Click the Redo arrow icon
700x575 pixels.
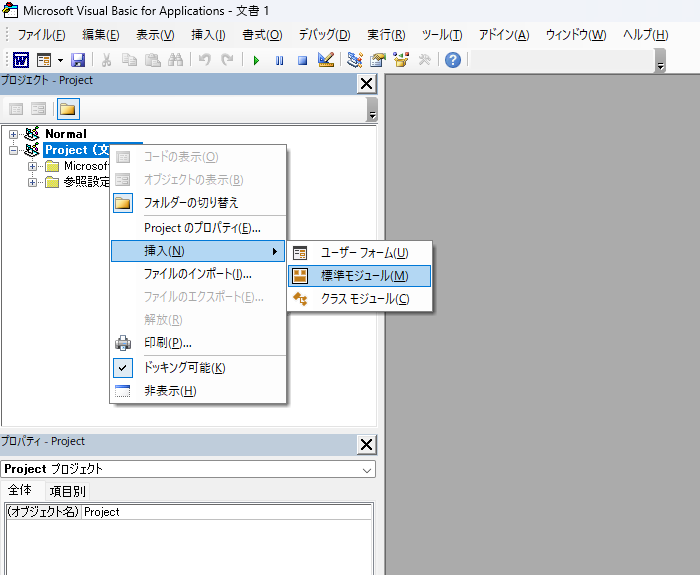tap(228, 59)
